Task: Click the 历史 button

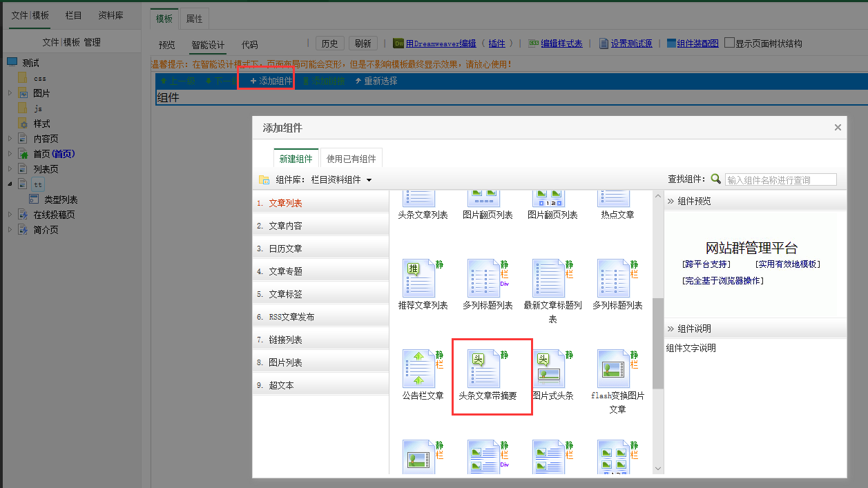Action: point(330,43)
